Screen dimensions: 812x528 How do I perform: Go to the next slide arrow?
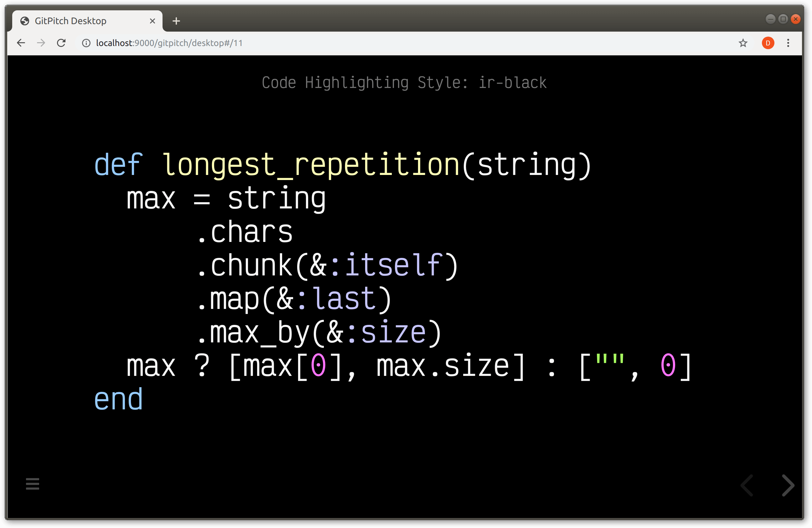point(788,485)
